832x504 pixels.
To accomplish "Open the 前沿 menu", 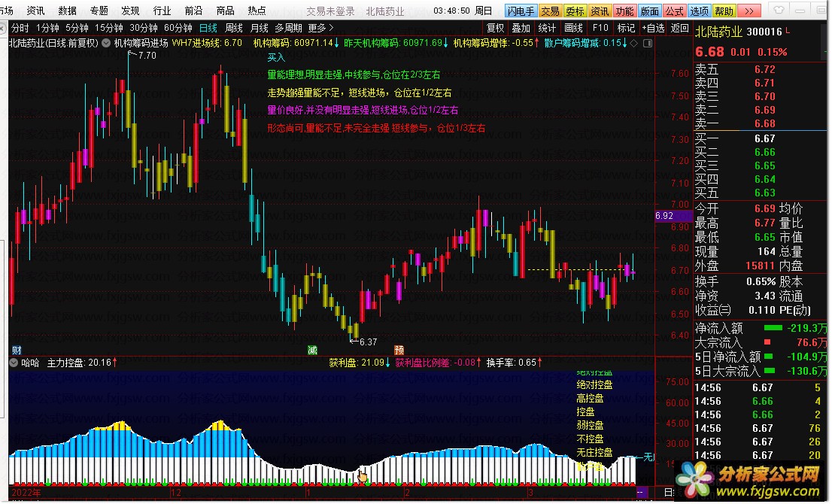I will [193, 11].
